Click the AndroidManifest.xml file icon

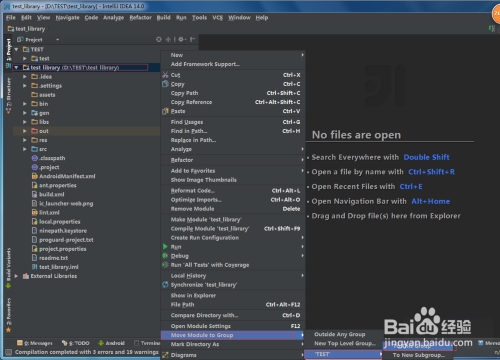click(34, 176)
